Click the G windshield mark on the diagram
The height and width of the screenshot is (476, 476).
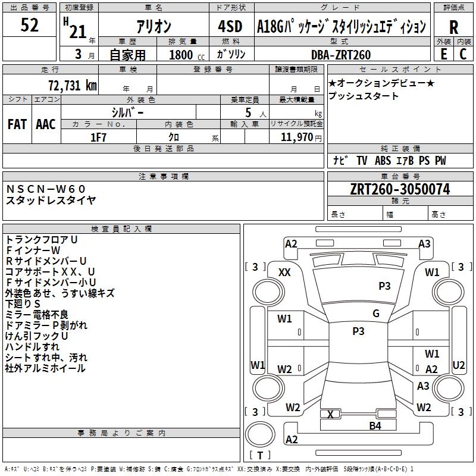pos(375,314)
